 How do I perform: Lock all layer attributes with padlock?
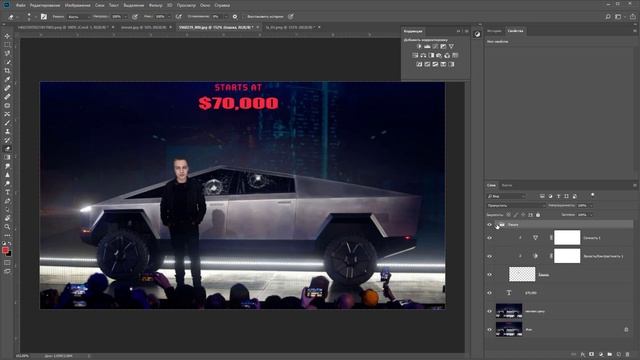tap(538, 215)
